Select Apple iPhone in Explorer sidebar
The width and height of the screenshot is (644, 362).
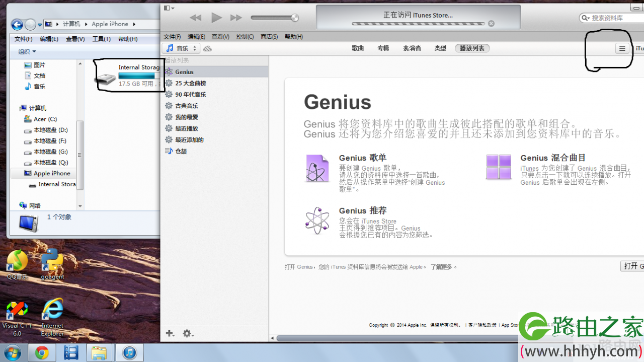click(x=46, y=173)
